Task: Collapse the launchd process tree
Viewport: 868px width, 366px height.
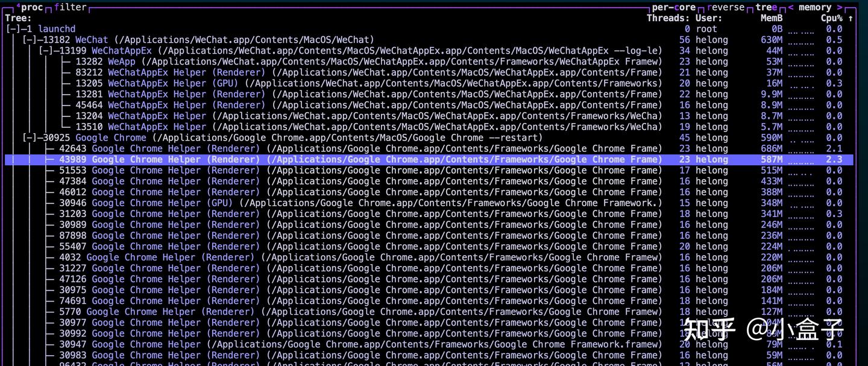Action: pyautogui.click(x=13, y=29)
